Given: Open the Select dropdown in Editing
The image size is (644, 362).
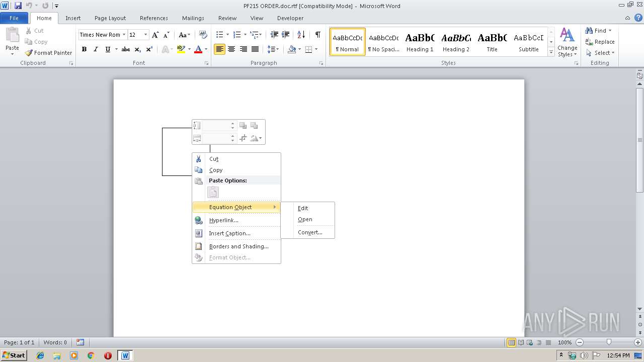Looking at the screenshot, I should tap(600, 53).
